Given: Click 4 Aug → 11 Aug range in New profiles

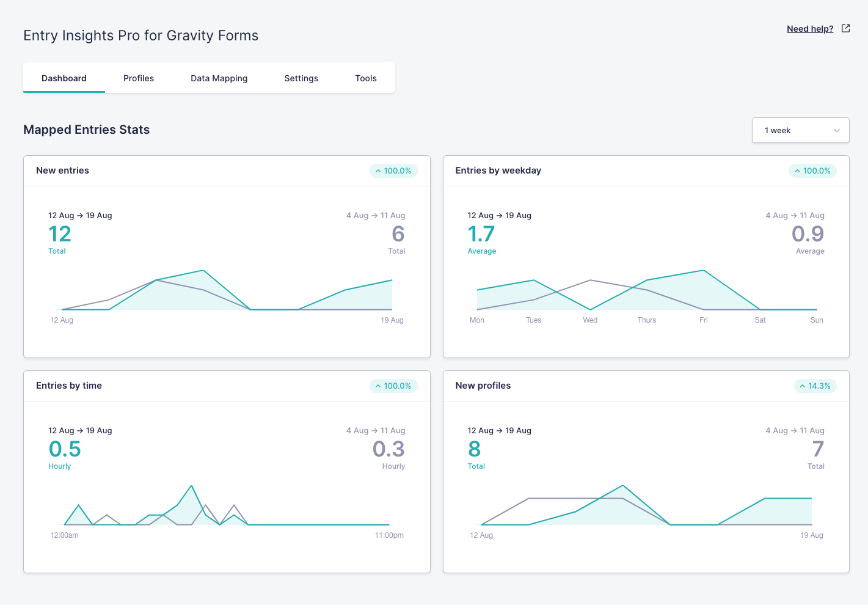Looking at the screenshot, I should point(795,431).
